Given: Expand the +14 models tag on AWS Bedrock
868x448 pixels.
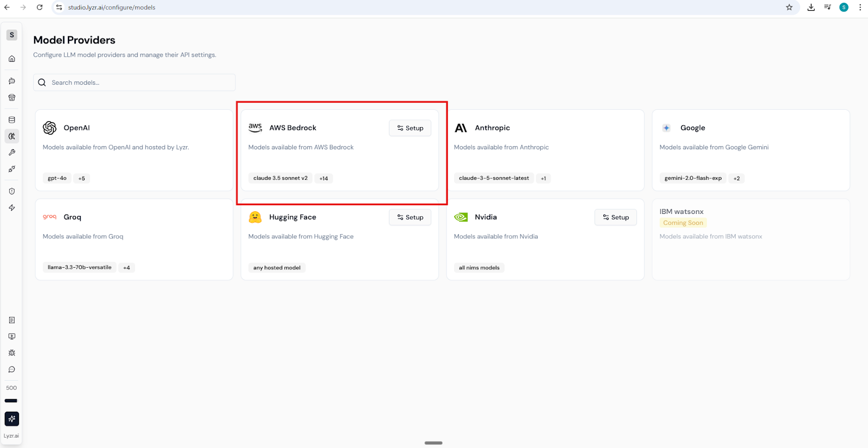Looking at the screenshot, I should pyautogui.click(x=324, y=178).
